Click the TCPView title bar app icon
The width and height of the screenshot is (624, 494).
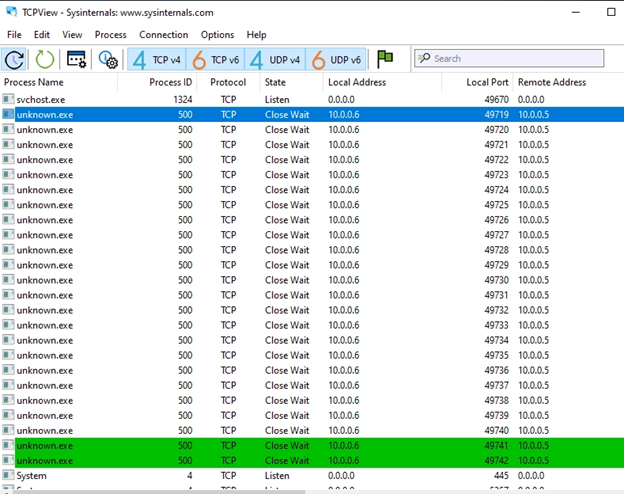(11, 12)
